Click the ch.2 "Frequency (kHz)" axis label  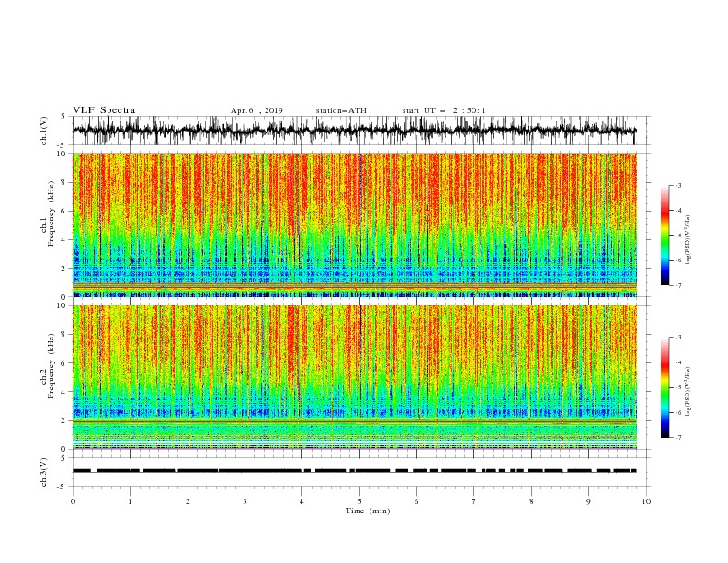point(51,366)
